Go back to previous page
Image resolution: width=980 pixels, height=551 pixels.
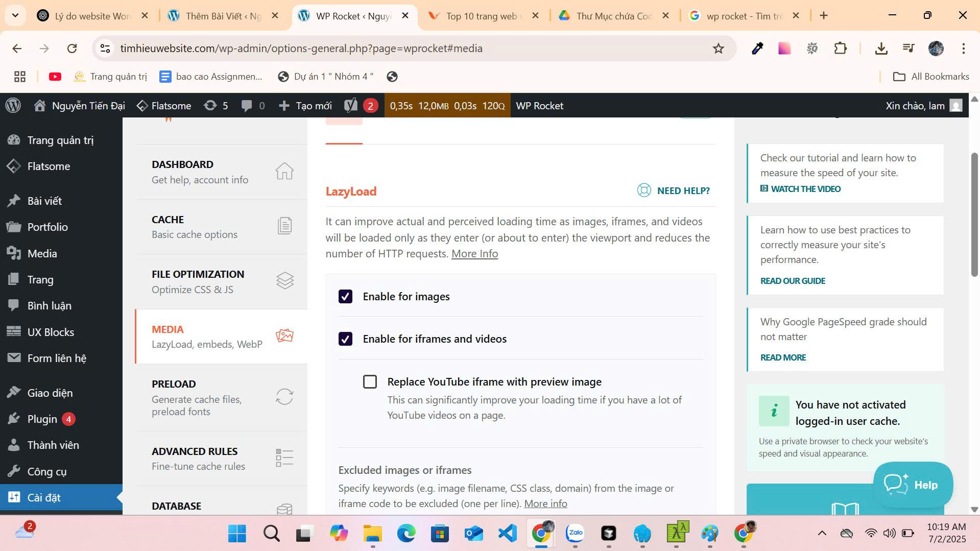pos(17,49)
